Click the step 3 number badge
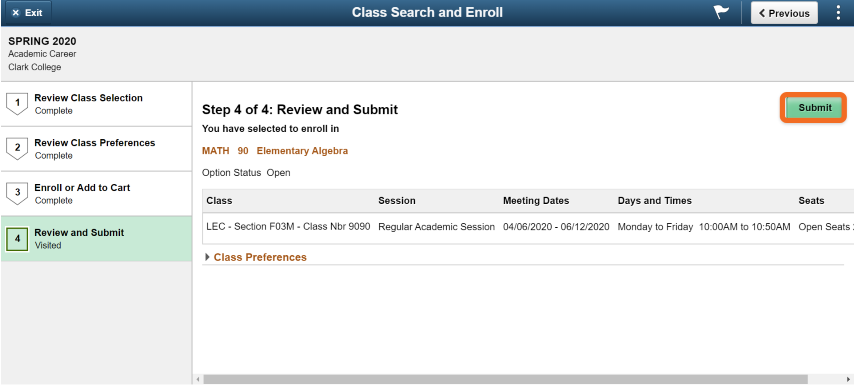855x386 pixels. 17,192
